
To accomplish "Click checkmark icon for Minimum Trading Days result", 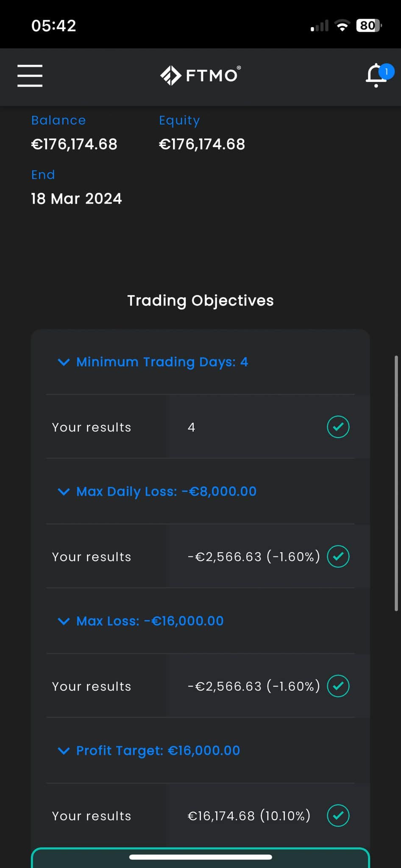I will (x=338, y=427).
